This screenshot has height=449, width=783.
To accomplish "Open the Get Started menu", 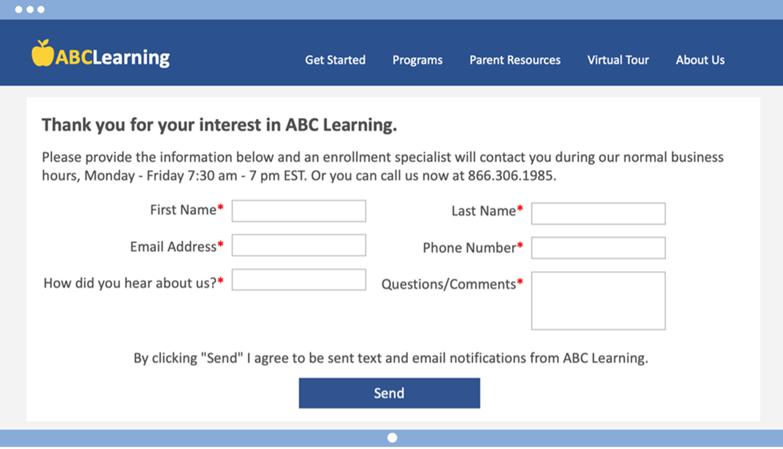I will tap(335, 60).
